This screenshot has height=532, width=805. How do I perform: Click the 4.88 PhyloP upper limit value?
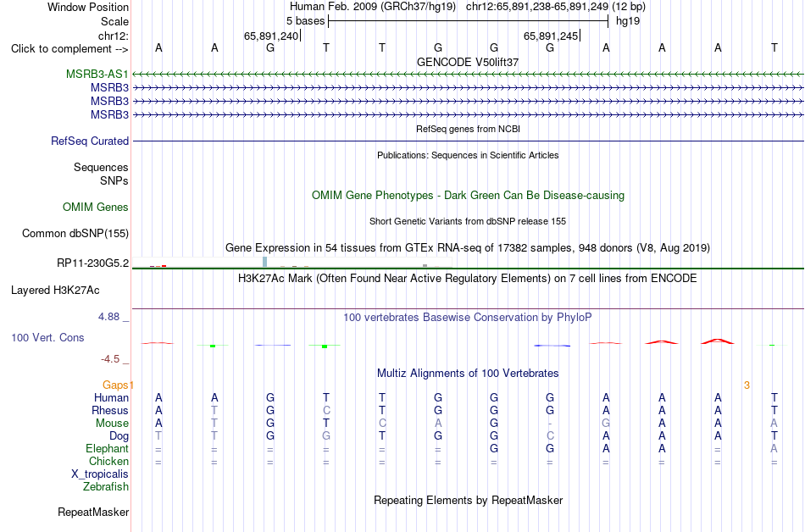(108, 317)
